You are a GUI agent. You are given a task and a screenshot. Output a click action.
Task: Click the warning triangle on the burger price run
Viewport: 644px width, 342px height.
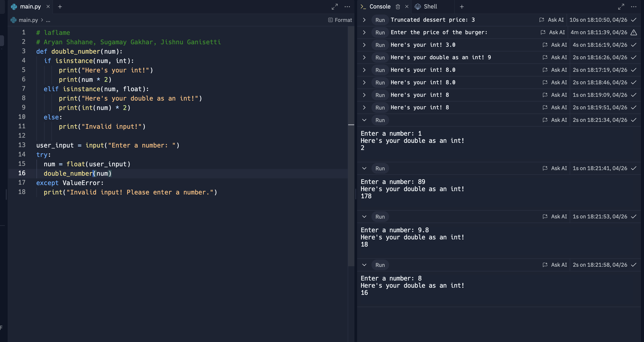tap(634, 32)
